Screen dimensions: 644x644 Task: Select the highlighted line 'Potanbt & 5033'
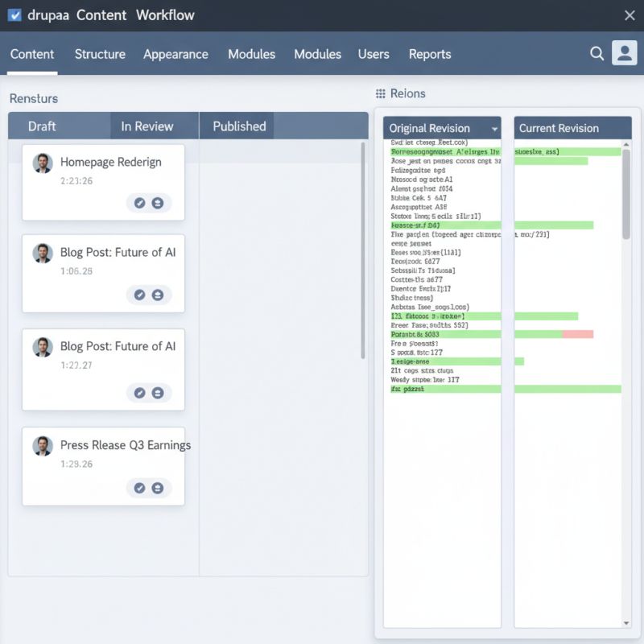coord(446,334)
